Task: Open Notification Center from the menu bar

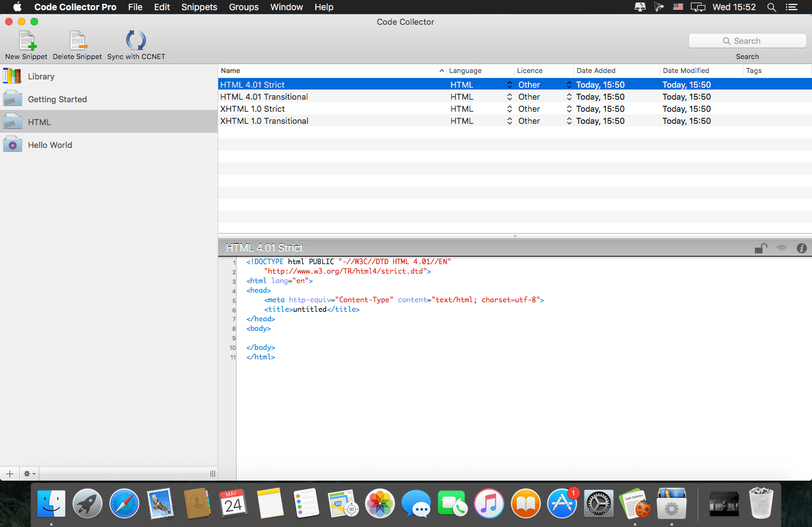Action: tap(791, 7)
